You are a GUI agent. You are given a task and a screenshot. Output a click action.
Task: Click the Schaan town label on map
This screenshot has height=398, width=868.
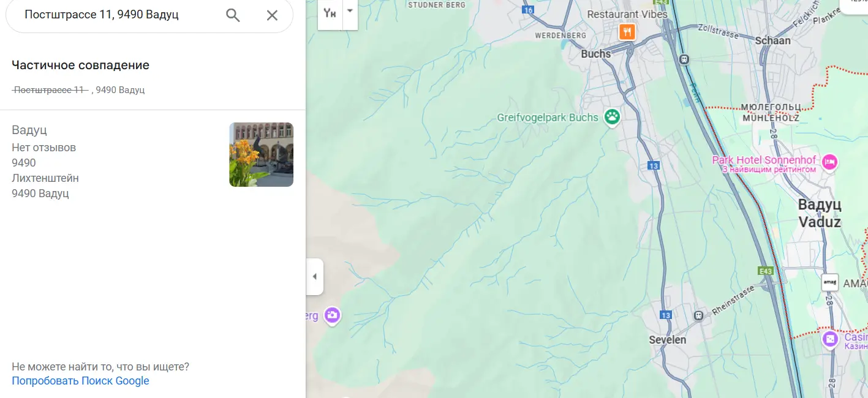point(772,40)
